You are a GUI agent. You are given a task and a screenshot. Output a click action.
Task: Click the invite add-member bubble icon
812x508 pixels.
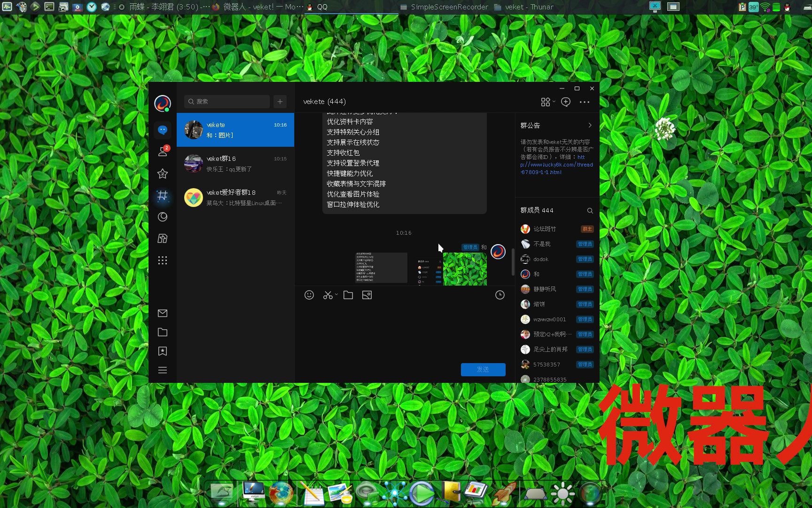click(566, 102)
